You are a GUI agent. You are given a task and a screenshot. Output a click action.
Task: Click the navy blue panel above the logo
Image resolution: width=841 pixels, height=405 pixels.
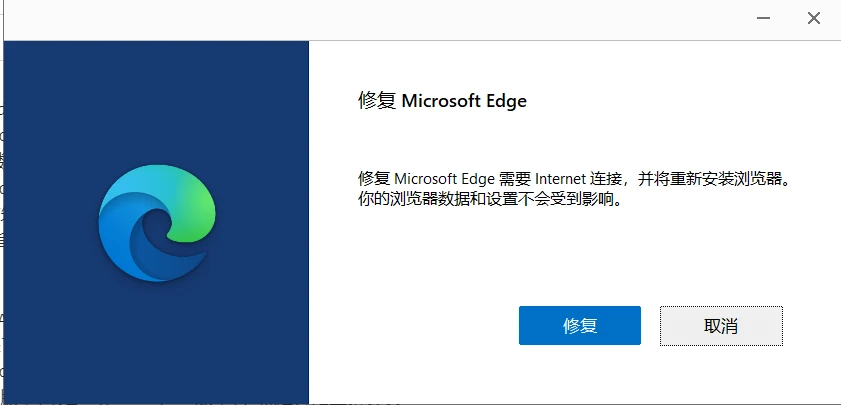tap(156, 102)
